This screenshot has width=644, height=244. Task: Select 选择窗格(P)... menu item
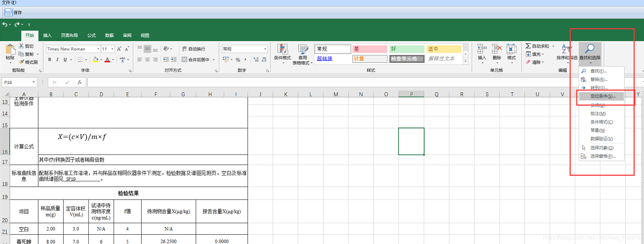click(602, 156)
